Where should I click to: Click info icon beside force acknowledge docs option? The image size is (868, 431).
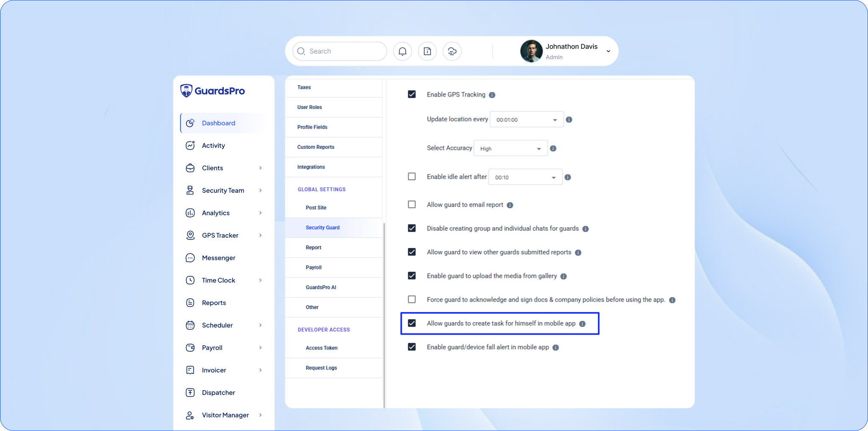[x=672, y=300]
